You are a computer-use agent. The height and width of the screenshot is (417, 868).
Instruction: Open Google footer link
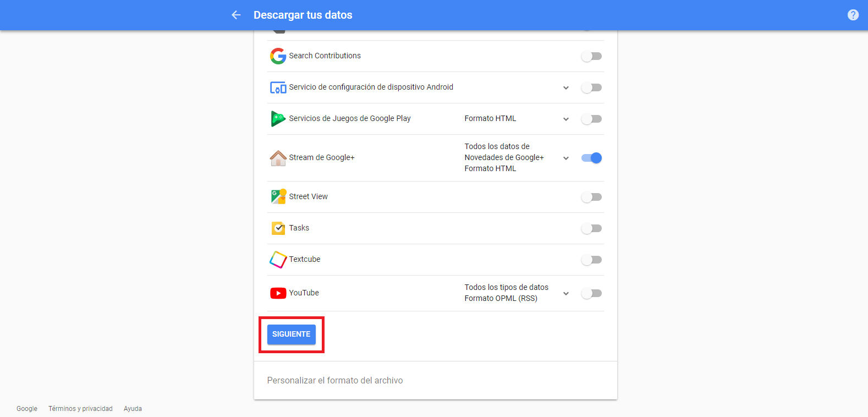point(27,409)
